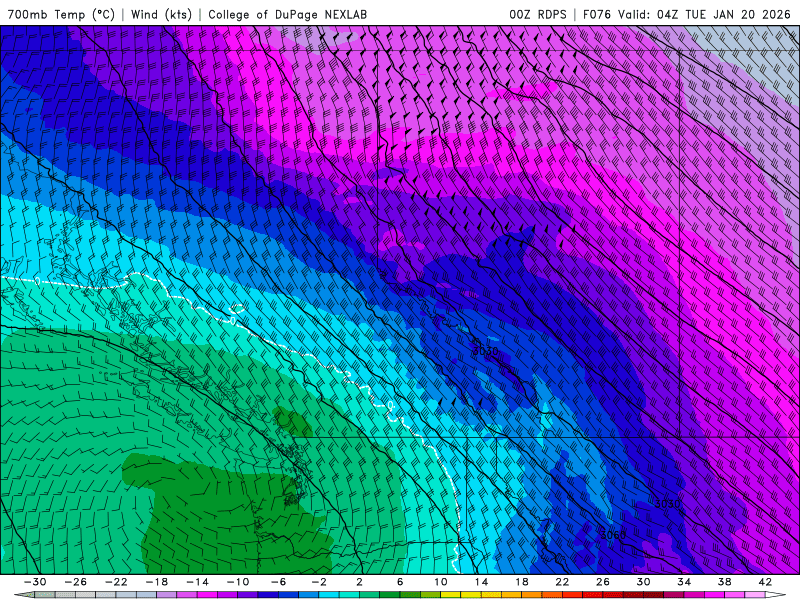Image resolution: width=800 pixels, height=600 pixels.
Task: Click the 30 colorbar scale label
Action: (x=643, y=582)
